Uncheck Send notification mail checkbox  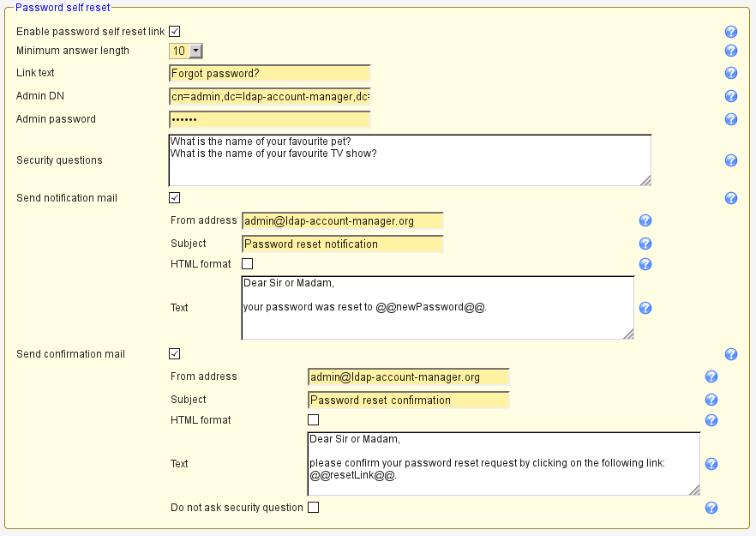coord(174,198)
